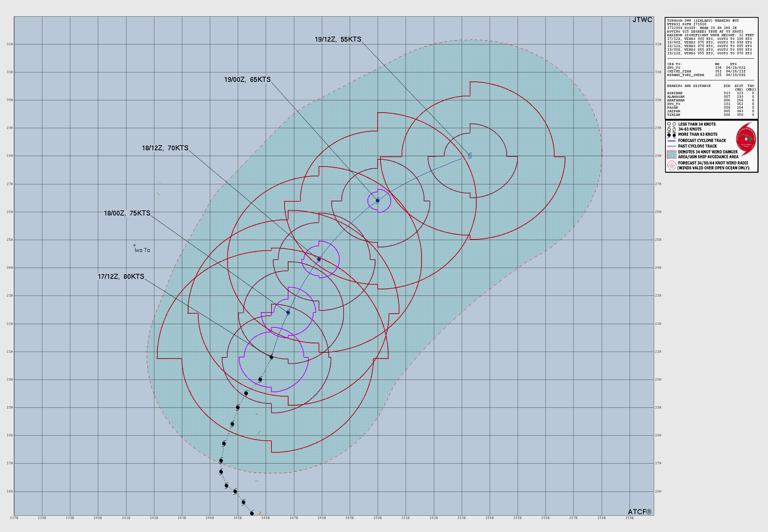Click the More Than 63 Knots legend symbols

click(671, 135)
